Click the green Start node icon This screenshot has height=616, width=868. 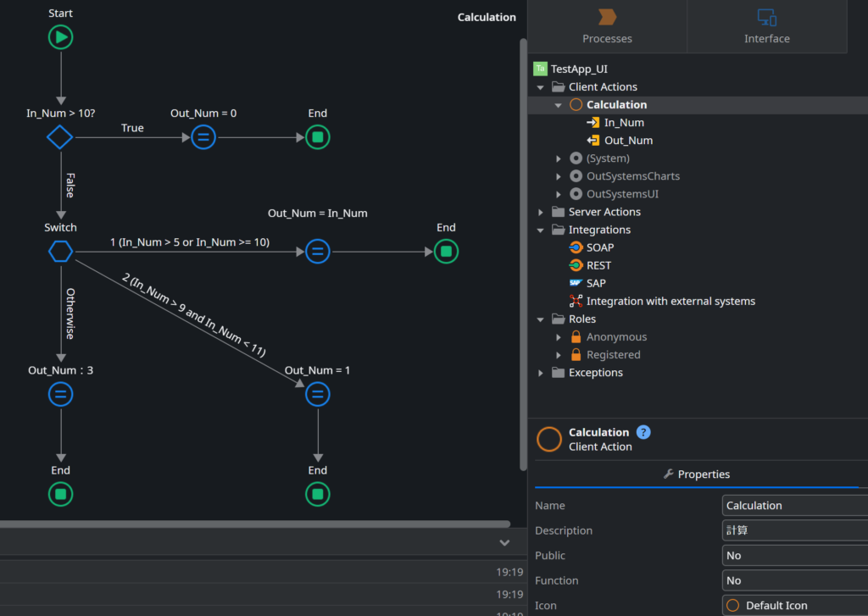(x=60, y=37)
